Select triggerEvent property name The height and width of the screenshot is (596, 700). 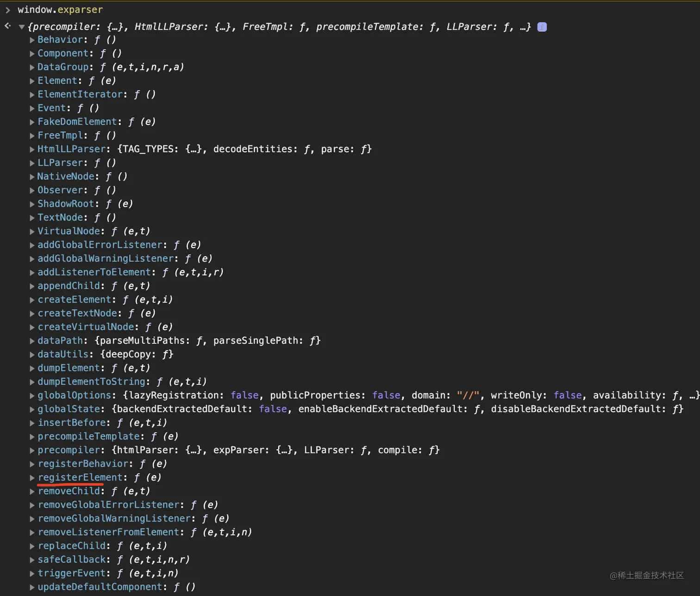(x=71, y=573)
